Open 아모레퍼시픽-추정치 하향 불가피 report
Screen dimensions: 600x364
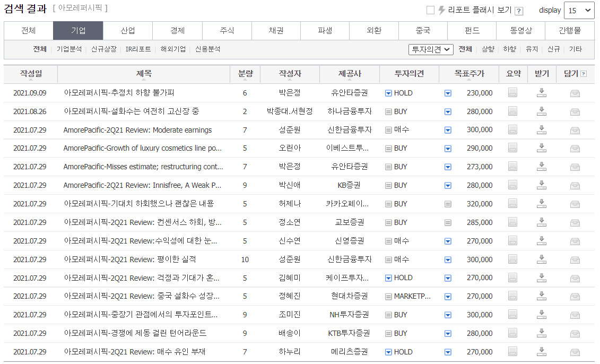[x=119, y=93]
